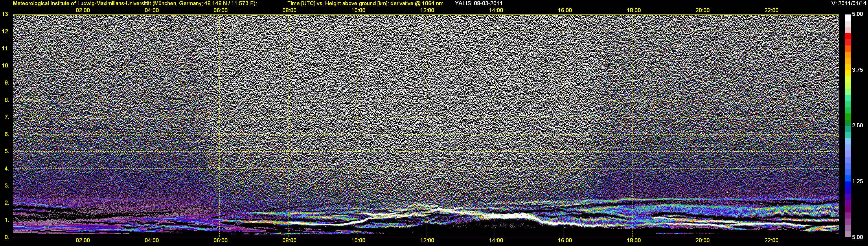Click the dark blue segment of the colorbar
The height and width of the screenshot is (246, 868).
[848, 190]
